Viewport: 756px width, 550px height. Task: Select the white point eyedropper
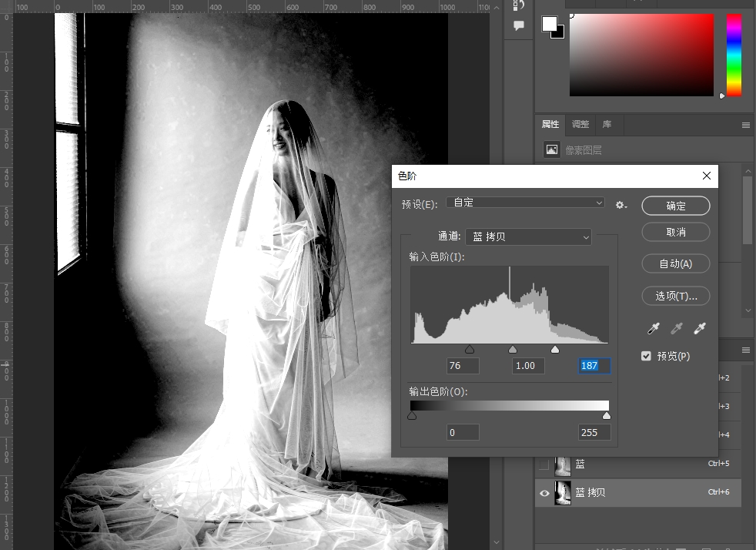(x=700, y=329)
